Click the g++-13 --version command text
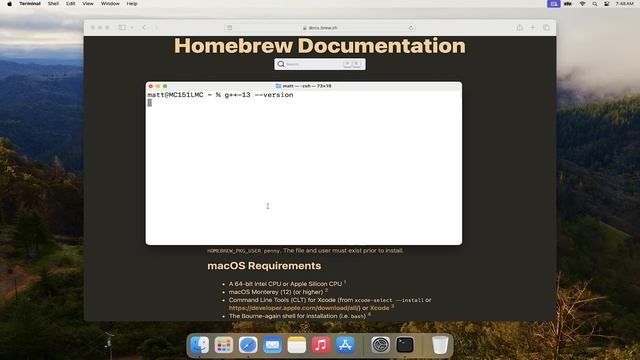This screenshot has height=360, width=640. 259,95
